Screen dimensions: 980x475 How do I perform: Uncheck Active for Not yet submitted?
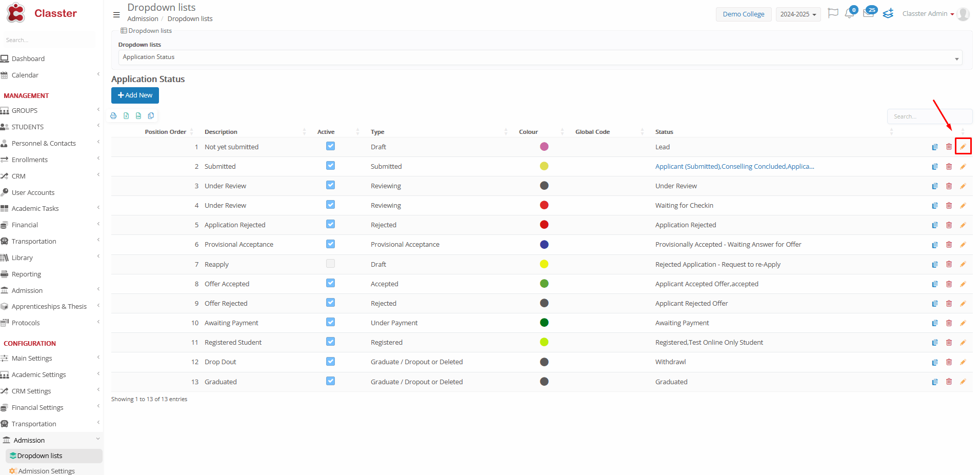pos(330,146)
